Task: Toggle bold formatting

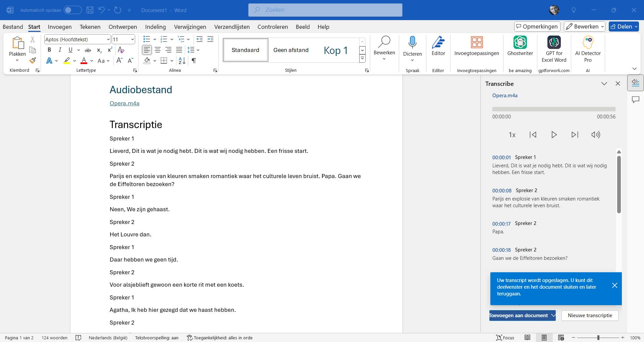Action: pyautogui.click(x=49, y=50)
